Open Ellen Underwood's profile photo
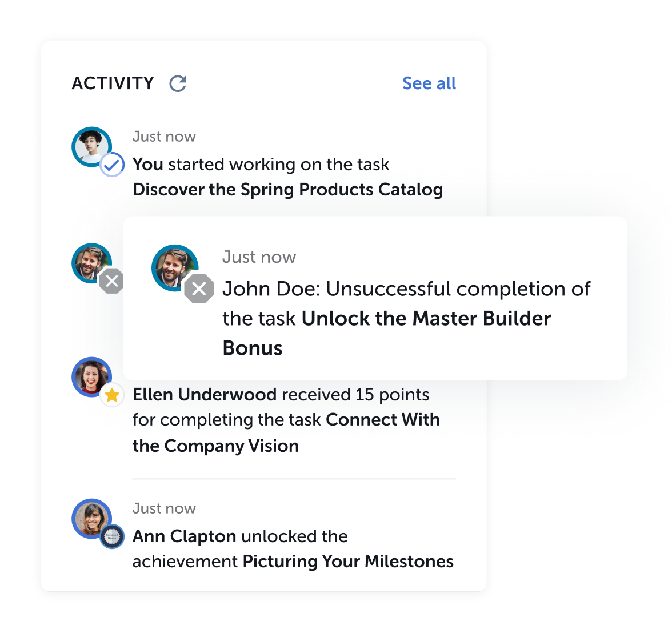This screenshot has height=633, width=672. pos(91,377)
